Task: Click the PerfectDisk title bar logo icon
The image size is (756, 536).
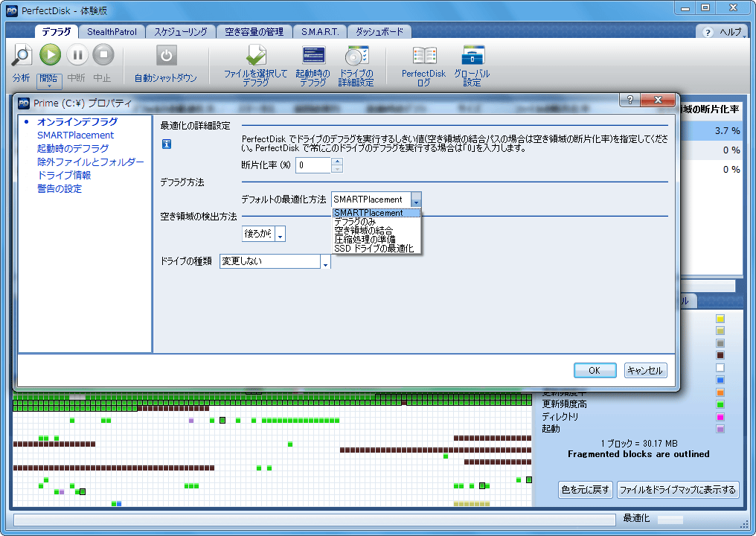Action: pyautogui.click(x=12, y=10)
